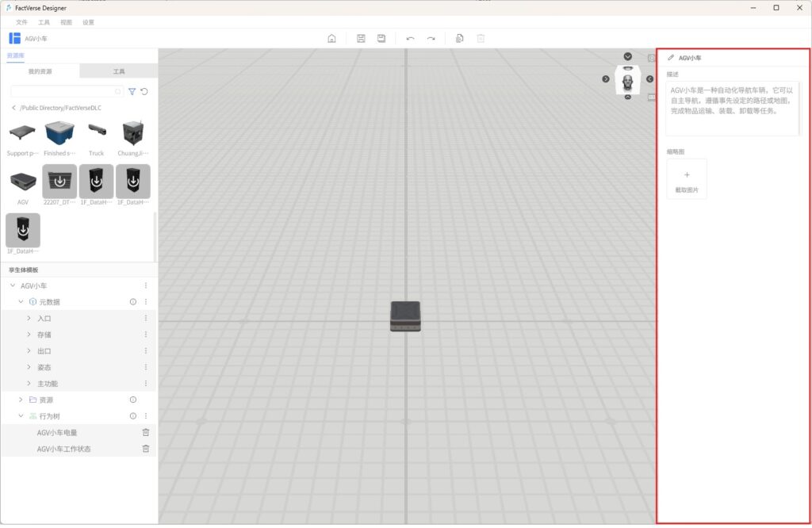
Task: Click the trash icon next to AGV小车工作状态
Action: tap(145, 449)
